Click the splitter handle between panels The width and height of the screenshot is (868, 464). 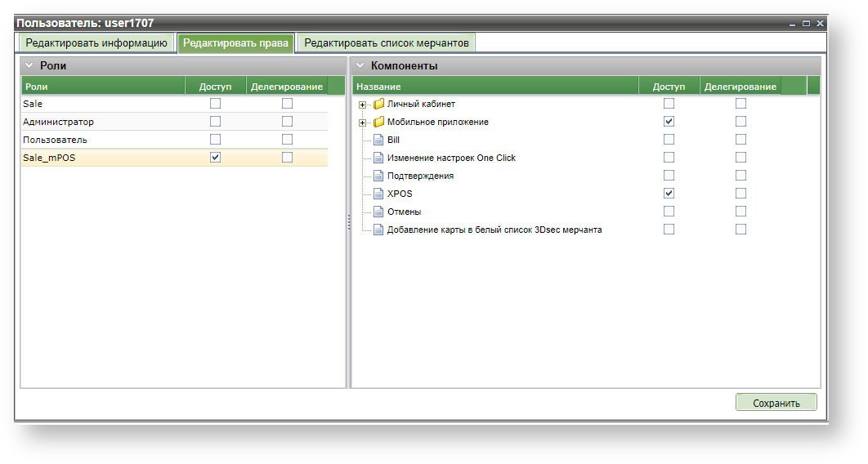[348, 222]
